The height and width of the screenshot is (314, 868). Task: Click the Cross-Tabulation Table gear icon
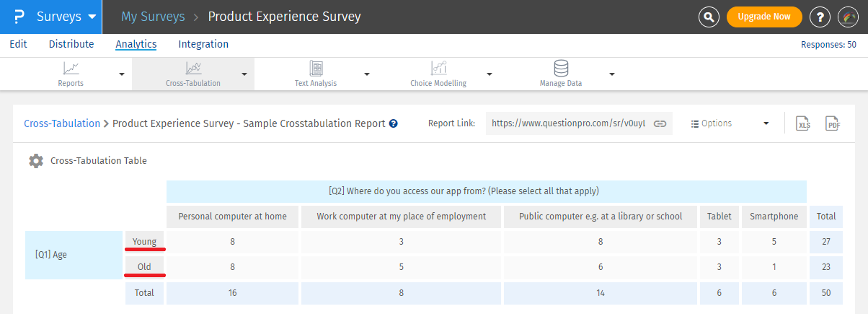pos(35,161)
